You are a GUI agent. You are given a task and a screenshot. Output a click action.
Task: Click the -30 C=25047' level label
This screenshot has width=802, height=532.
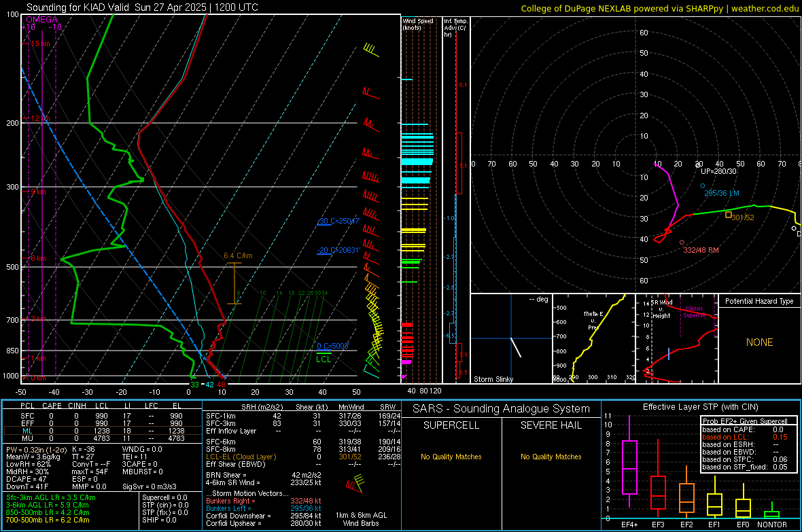coord(338,221)
